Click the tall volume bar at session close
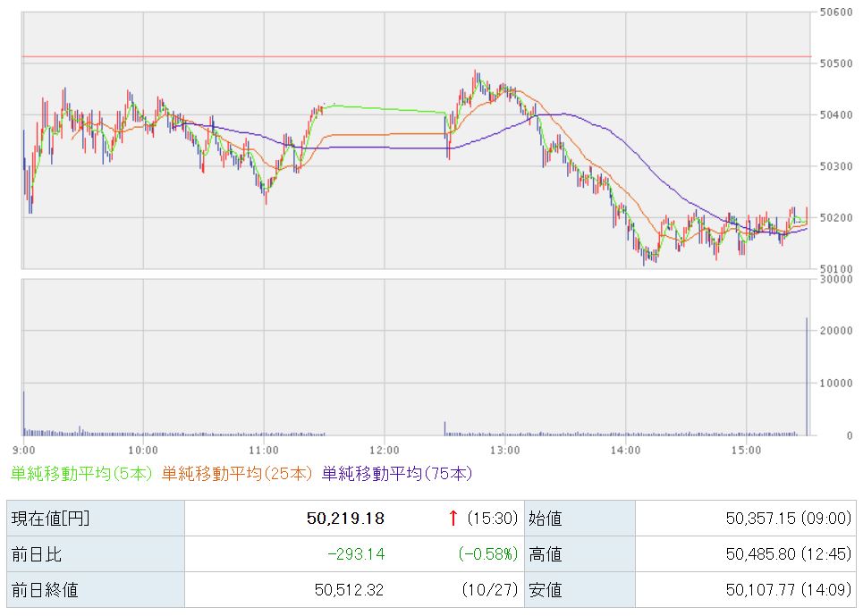The height and width of the screenshot is (616, 863). [807, 376]
